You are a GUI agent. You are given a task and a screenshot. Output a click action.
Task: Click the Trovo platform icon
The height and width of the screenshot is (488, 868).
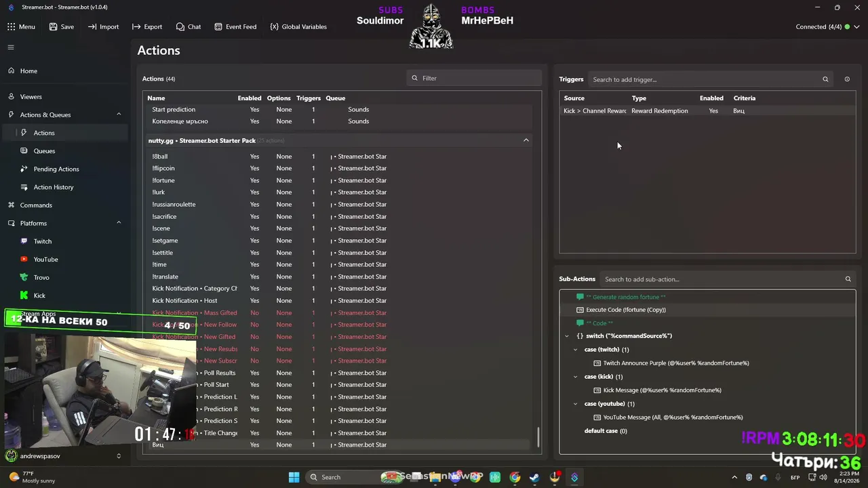pyautogui.click(x=24, y=277)
